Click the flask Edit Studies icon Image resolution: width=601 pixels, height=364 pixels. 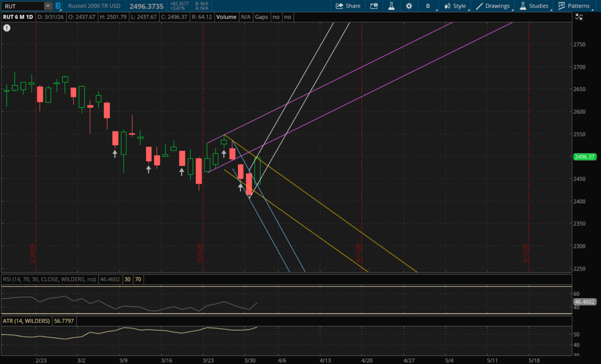[391, 6]
